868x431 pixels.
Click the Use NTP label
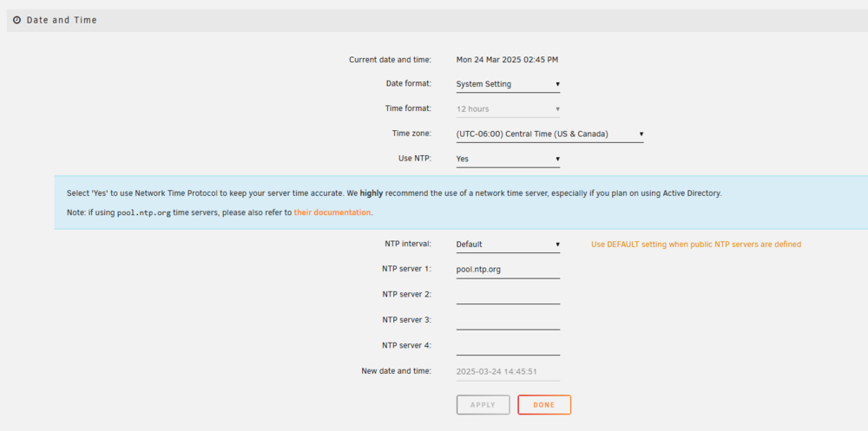click(415, 158)
